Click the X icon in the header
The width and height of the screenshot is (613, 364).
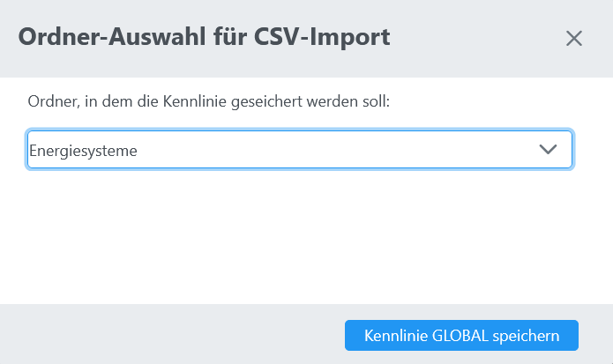coord(574,38)
